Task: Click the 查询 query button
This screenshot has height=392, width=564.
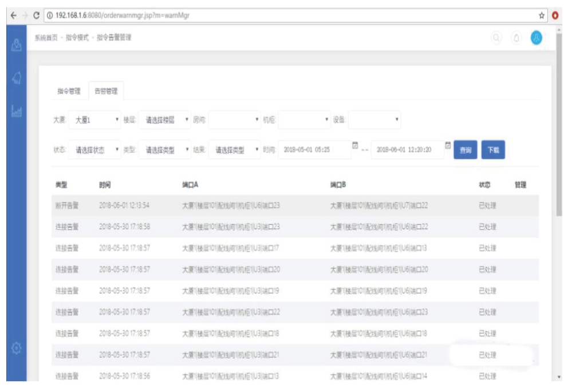Action: coord(466,150)
